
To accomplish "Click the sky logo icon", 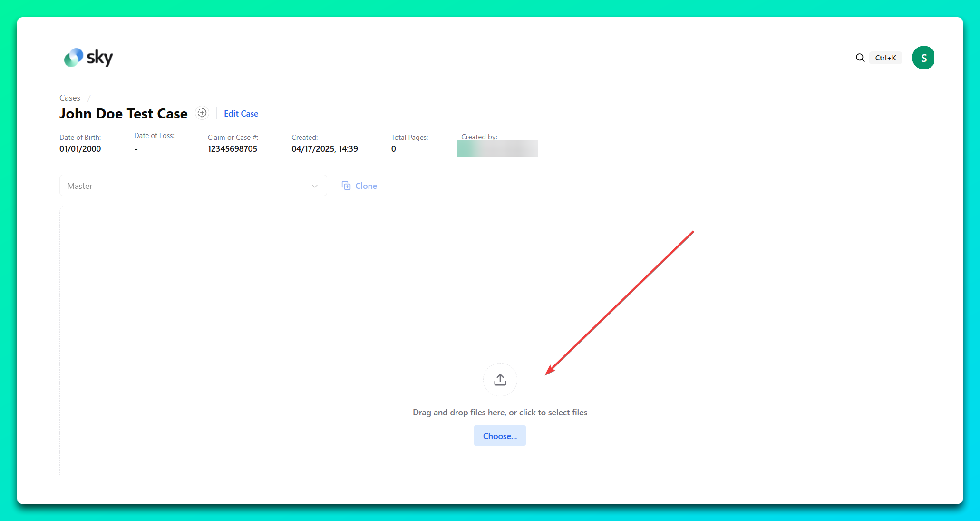I will pos(74,58).
